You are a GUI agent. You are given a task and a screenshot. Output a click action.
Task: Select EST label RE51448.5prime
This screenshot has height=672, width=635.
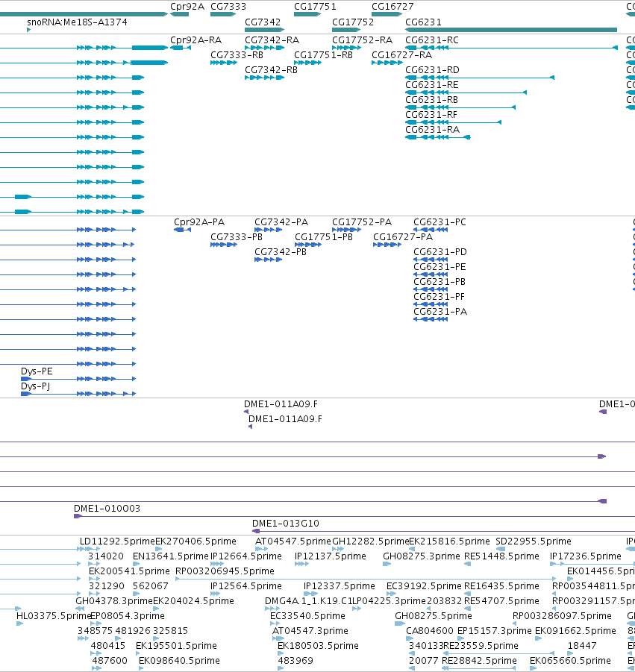[x=501, y=556]
